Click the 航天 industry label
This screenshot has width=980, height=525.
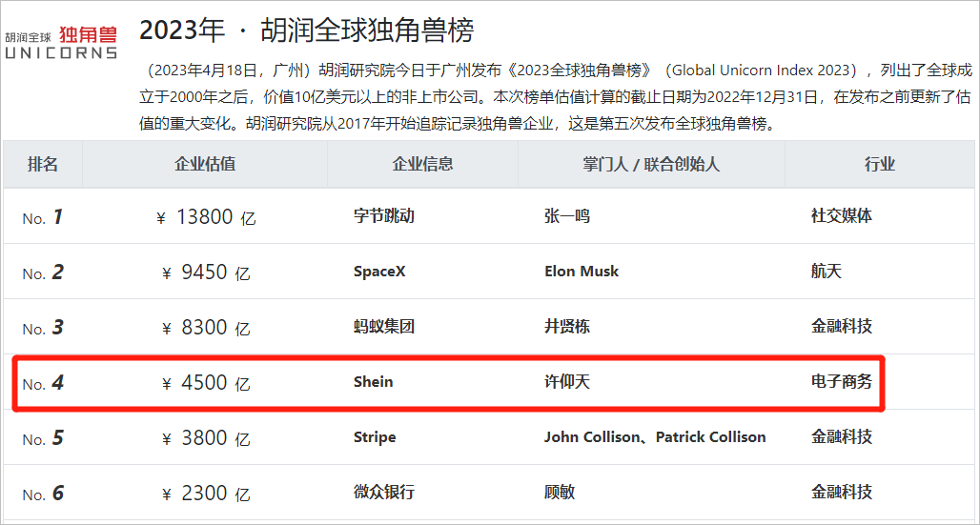click(x=827, y=272)
